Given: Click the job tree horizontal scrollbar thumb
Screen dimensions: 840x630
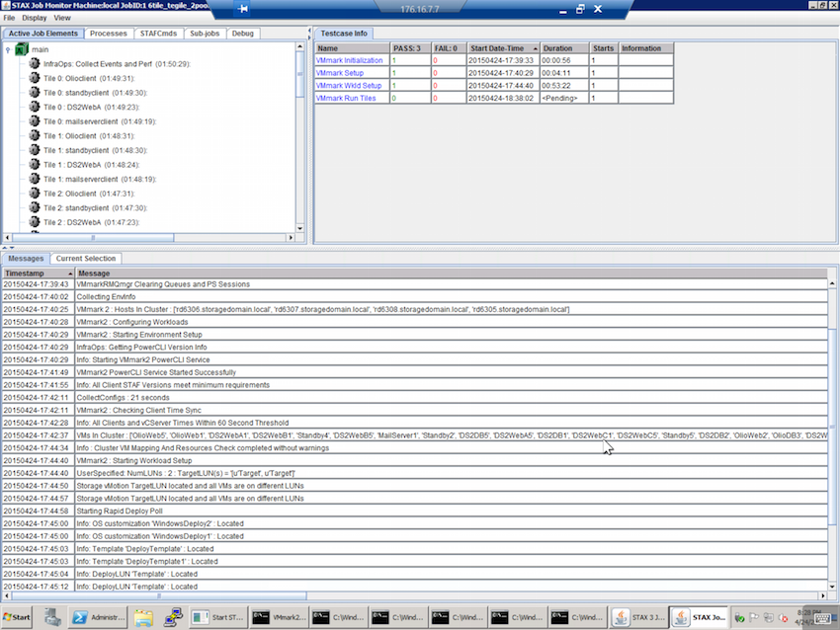Looking at the screenshot, I should coord(93,237).
